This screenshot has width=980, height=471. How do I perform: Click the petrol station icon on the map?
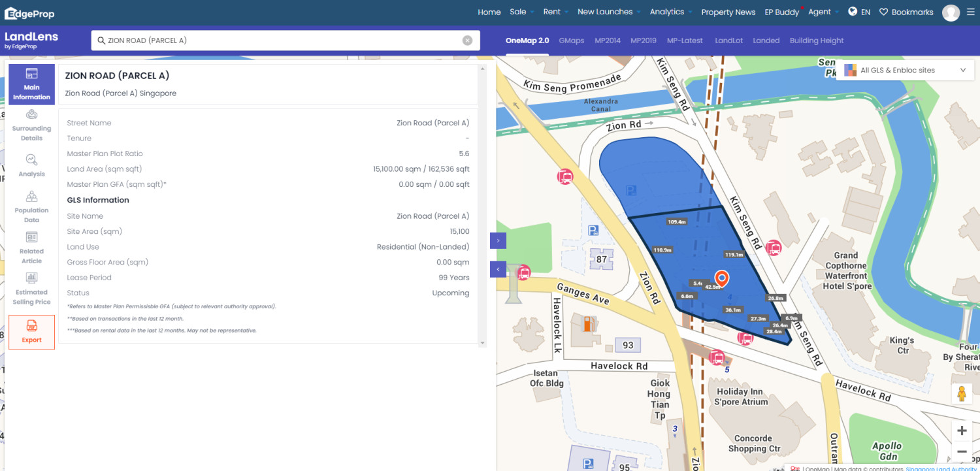coord(588,324)
